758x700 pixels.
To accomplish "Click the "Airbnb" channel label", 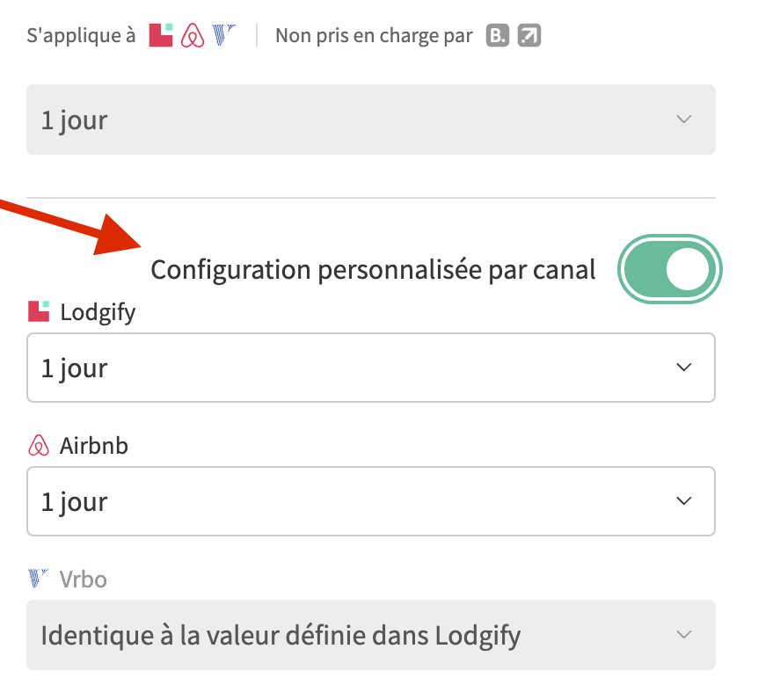I will pyautogui.click(x=94, y=446).
